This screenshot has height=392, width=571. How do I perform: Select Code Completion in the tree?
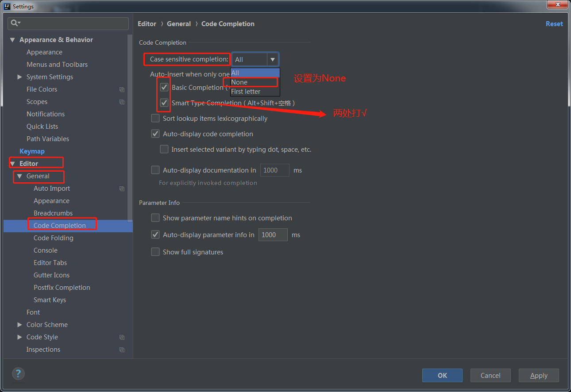pos(60,226)
